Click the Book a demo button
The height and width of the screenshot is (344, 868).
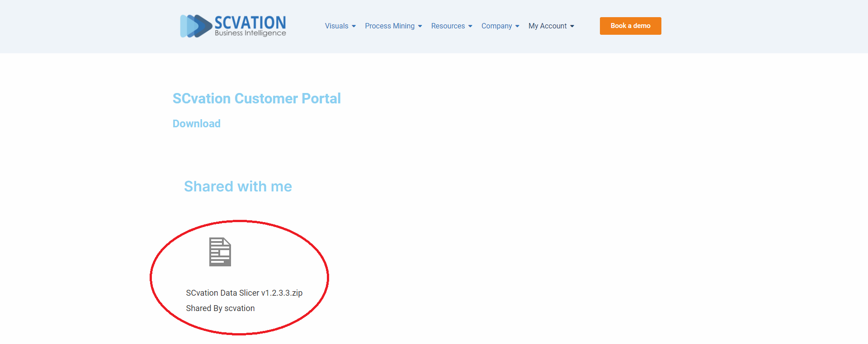pos(631,26)
